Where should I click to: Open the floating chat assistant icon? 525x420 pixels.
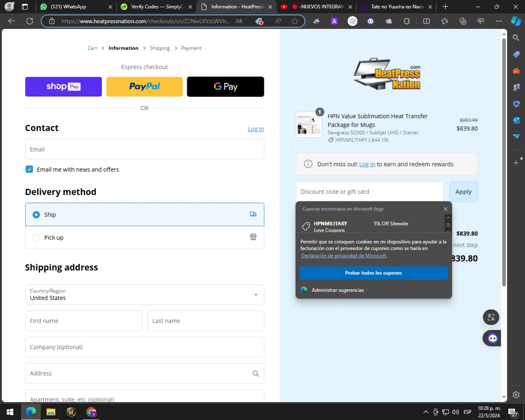click(492, 338)
